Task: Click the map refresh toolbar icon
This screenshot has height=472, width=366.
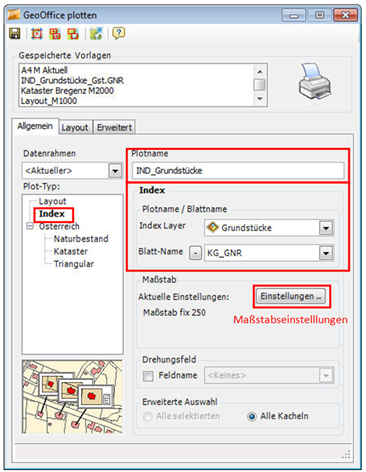Action: click(x=96, y=34)
